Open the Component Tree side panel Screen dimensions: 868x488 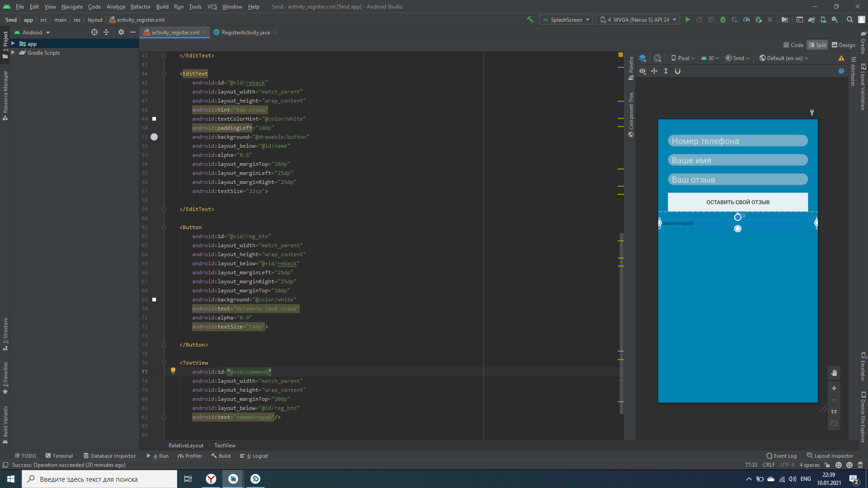click(x=631, y=114)
